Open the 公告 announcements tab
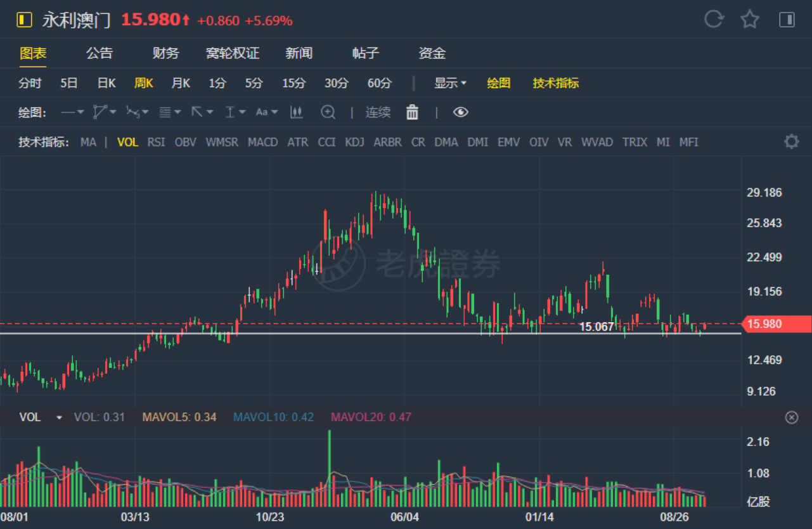The height and width of the screenshot is (529, 812). [100, 53]
